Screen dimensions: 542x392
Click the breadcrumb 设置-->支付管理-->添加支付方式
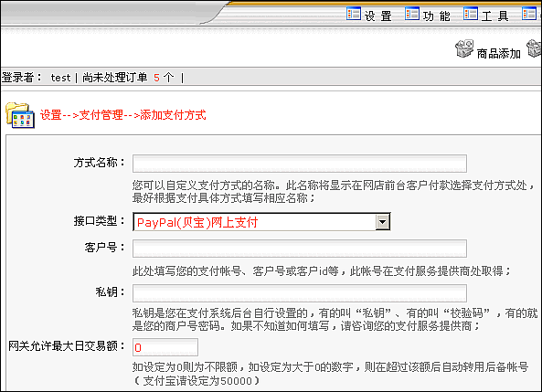click(123, 115)
